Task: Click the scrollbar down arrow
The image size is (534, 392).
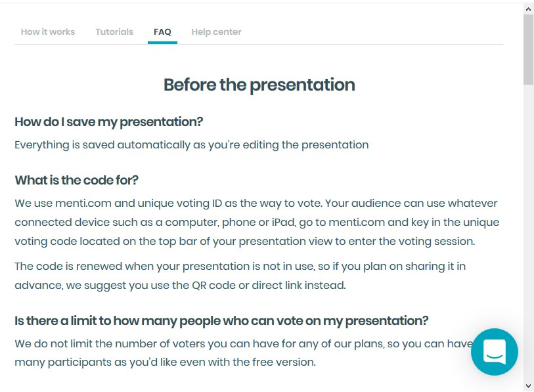Action: click(x=528, y=385)
